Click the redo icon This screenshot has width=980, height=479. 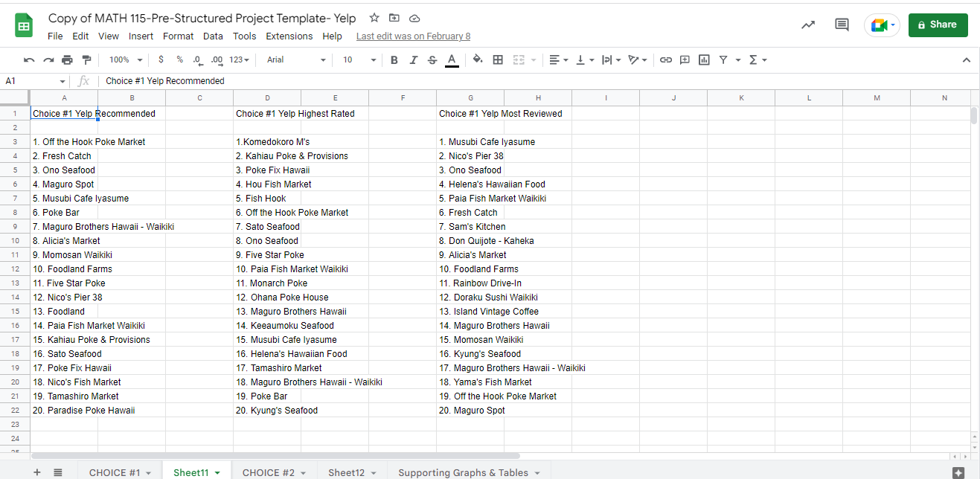coord(48,60)
